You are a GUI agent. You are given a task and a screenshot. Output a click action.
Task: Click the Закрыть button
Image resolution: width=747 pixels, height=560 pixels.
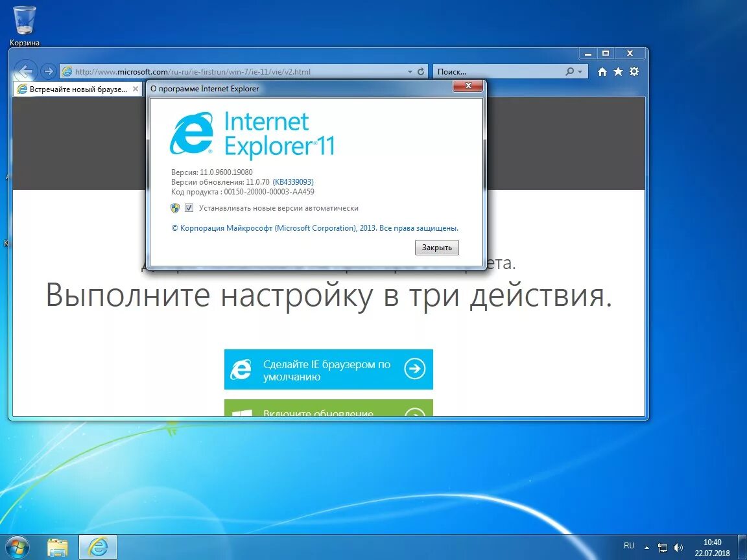[437, 248]
